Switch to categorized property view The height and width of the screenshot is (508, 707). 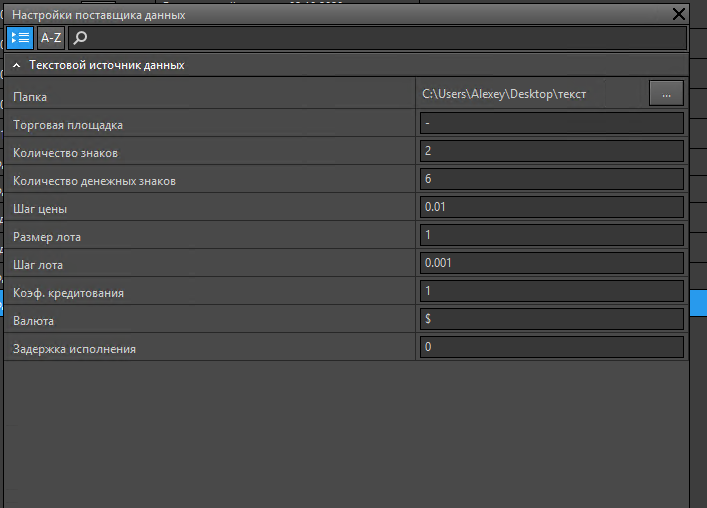click(20, 38)
